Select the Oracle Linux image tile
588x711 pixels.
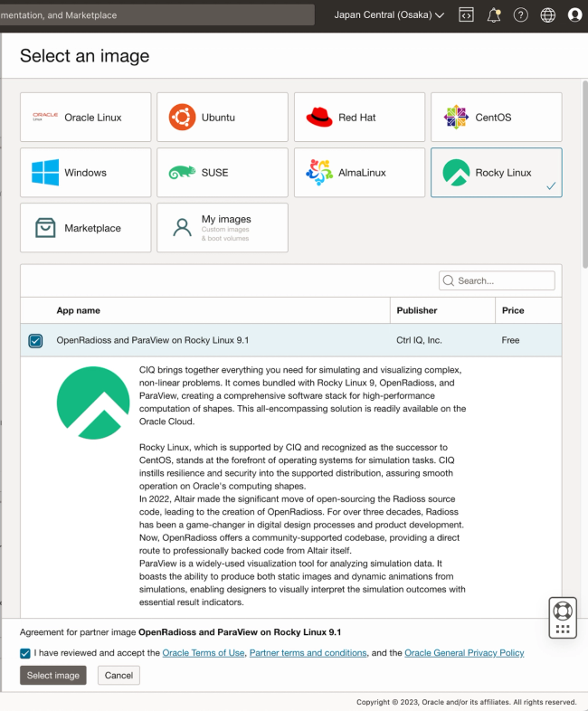coord(86,117)
